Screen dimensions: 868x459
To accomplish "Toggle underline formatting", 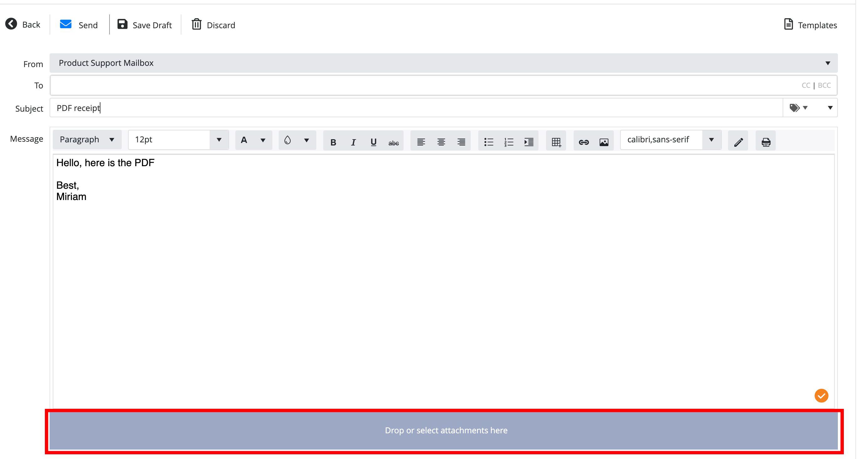I will 373,142.
